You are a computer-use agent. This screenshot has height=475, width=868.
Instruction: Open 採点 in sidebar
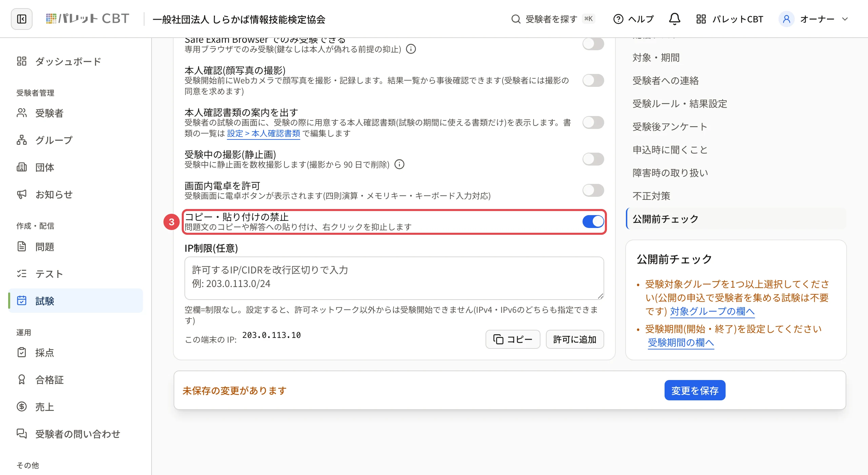75,353
